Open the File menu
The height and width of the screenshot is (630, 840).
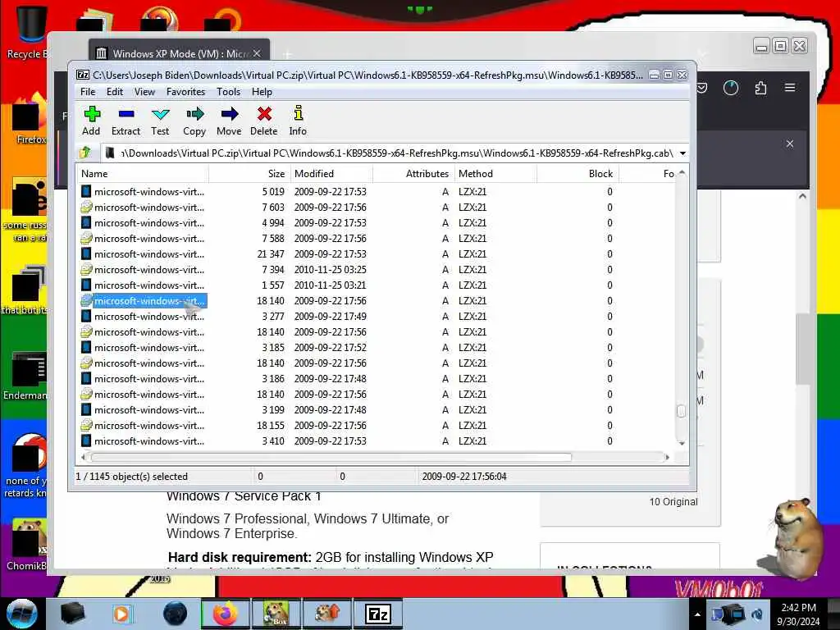click(x=88, y=92)
